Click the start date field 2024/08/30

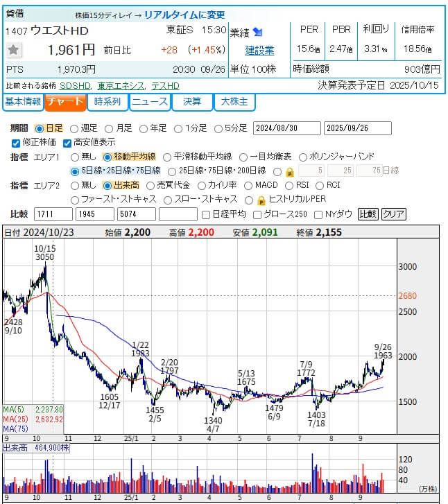point(286,128)
